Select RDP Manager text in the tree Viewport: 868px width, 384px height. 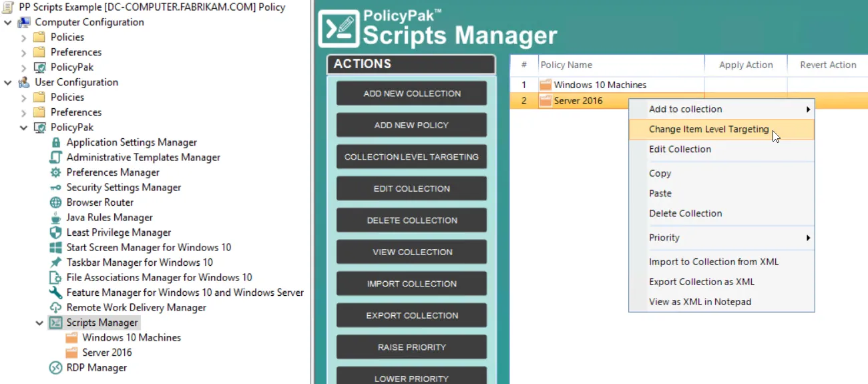click(x=96, y=368)
